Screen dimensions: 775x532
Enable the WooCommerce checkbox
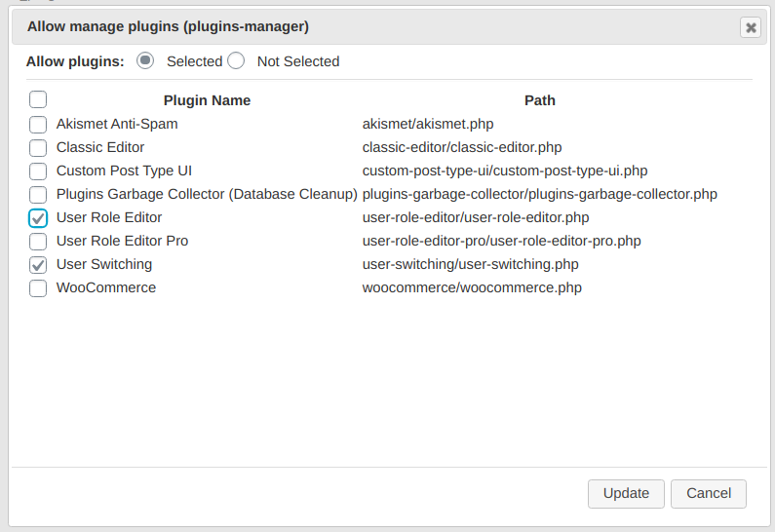(x=38, y=288)
